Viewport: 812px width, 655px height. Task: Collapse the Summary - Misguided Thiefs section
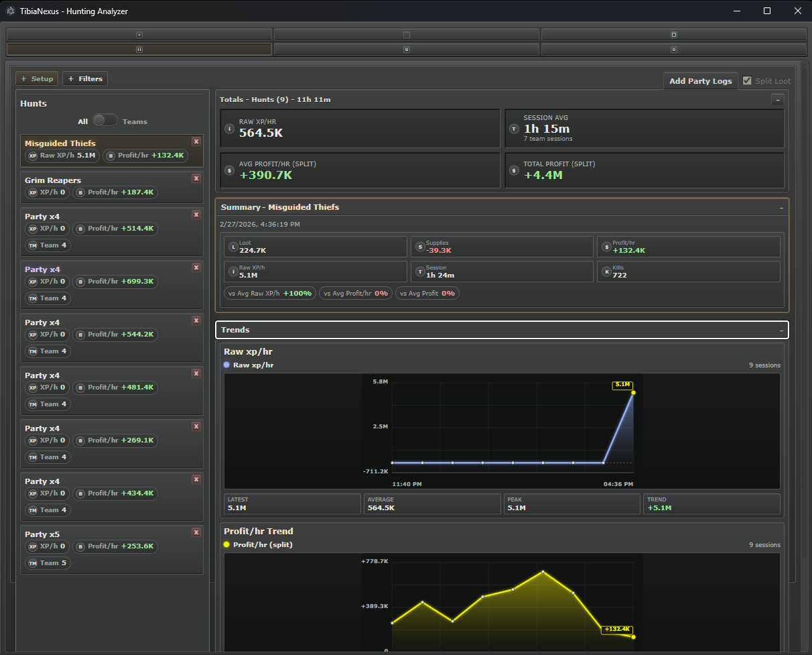click(x=781, y=207)
